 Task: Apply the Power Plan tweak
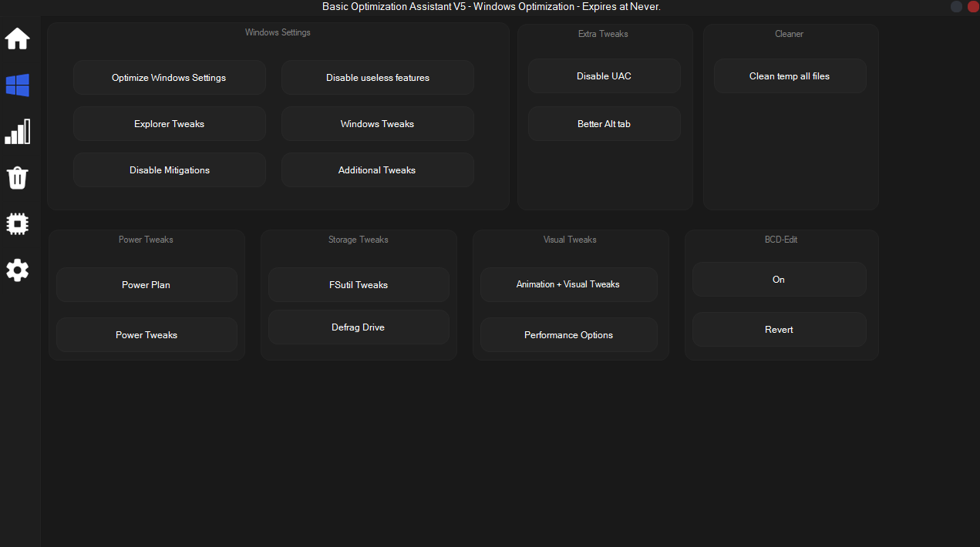[146, 285]
